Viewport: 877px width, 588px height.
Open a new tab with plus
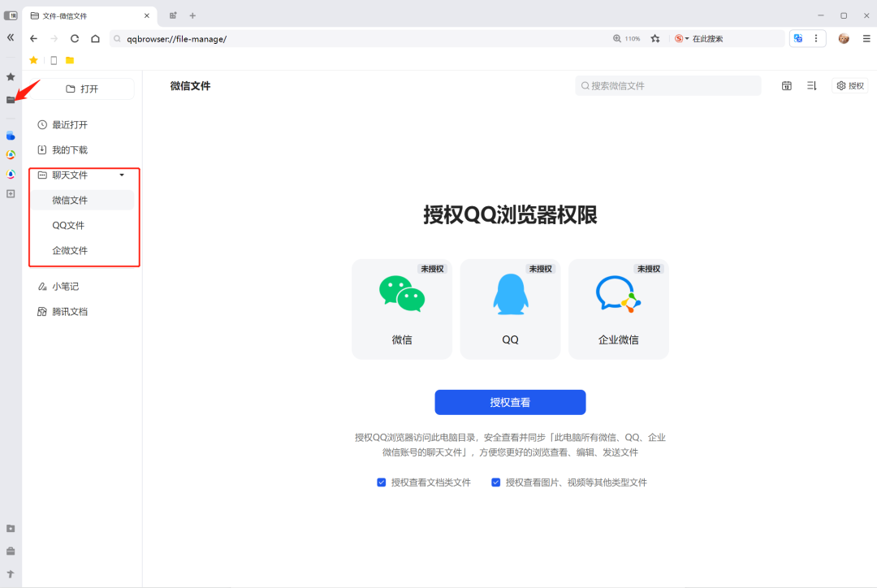point(192,15)
